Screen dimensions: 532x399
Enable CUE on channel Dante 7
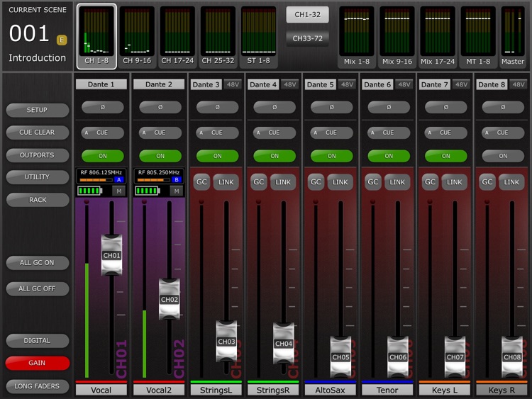click(x=446, y=133)
